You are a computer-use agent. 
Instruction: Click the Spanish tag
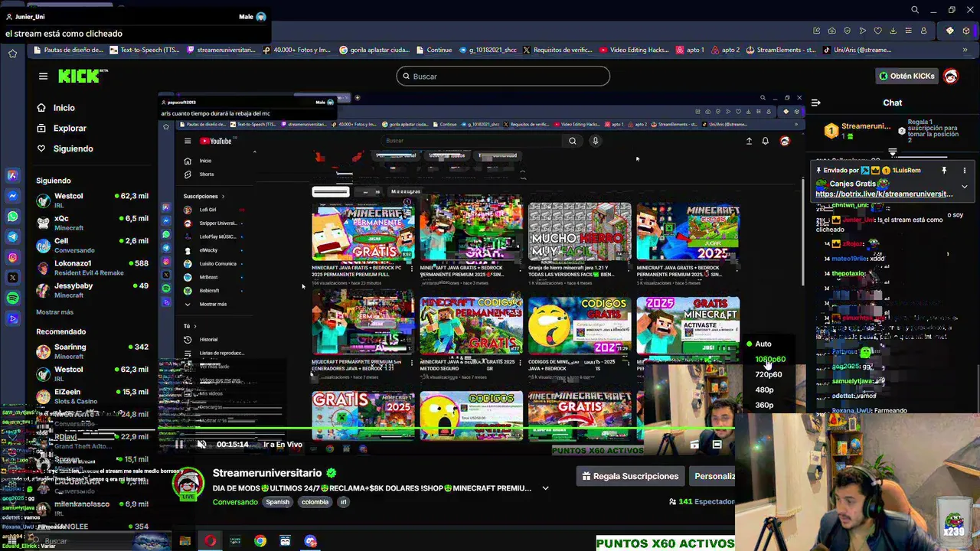278,502
